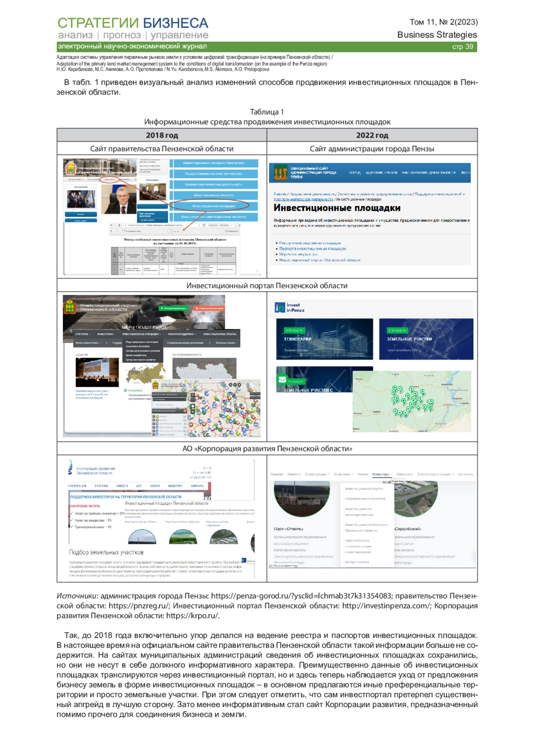
Task: Click the circled Инвестиционные площадки button
Action: click(x=214, y=206)
